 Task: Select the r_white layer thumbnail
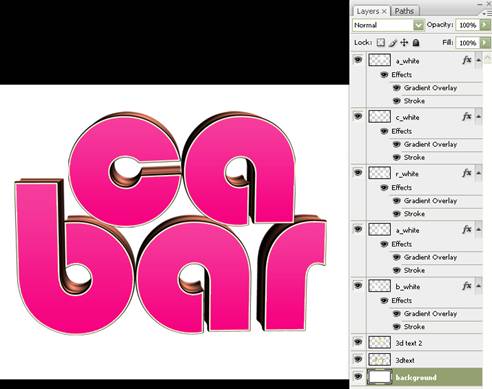coord(379,173)
